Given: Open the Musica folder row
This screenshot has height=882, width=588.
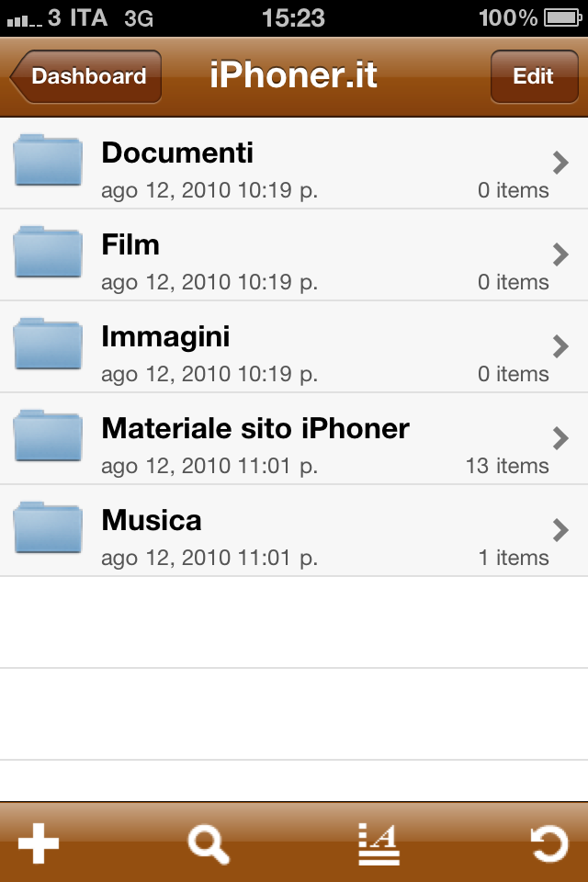Looking at the screenshot, I should [x=294, y=530].
